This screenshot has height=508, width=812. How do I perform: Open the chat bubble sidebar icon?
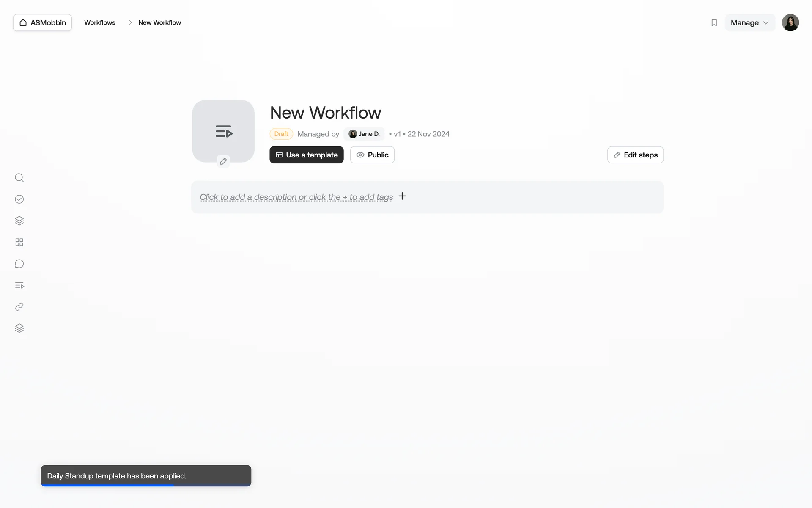tap(19, 264)
